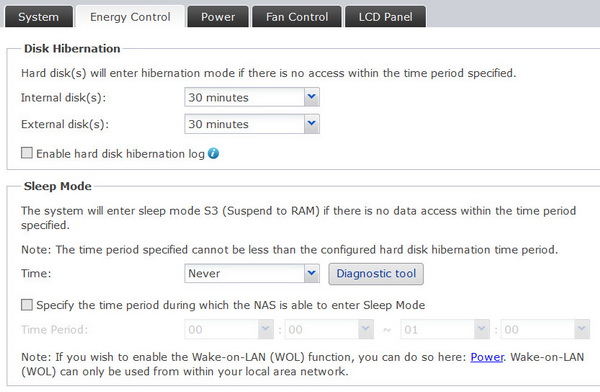The image size is (600, 392).
Task: Select the Energy Control tab
Action: pos(130,17)
